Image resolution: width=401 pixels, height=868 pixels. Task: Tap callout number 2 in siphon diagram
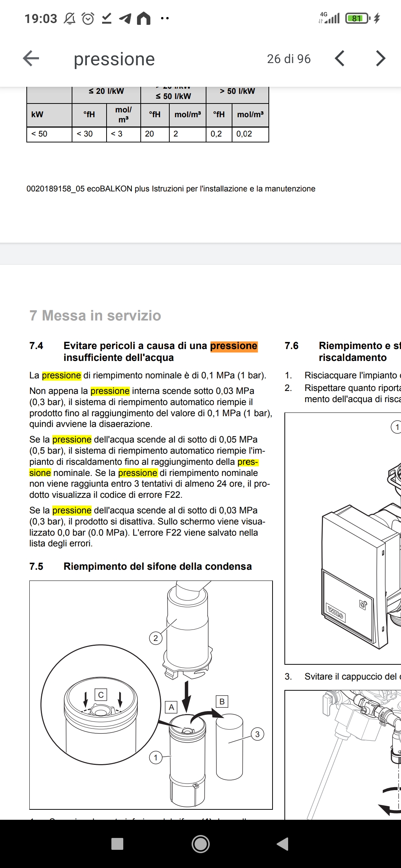coord(156,638)
